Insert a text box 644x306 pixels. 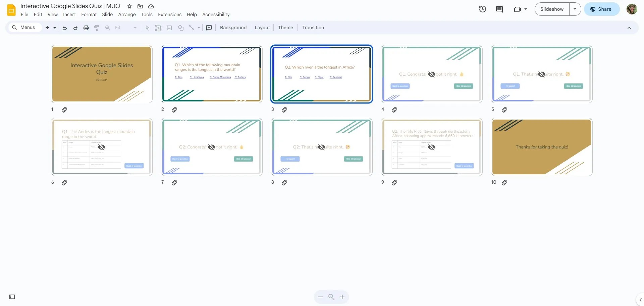pyautogui.click(x=158, y=28)
